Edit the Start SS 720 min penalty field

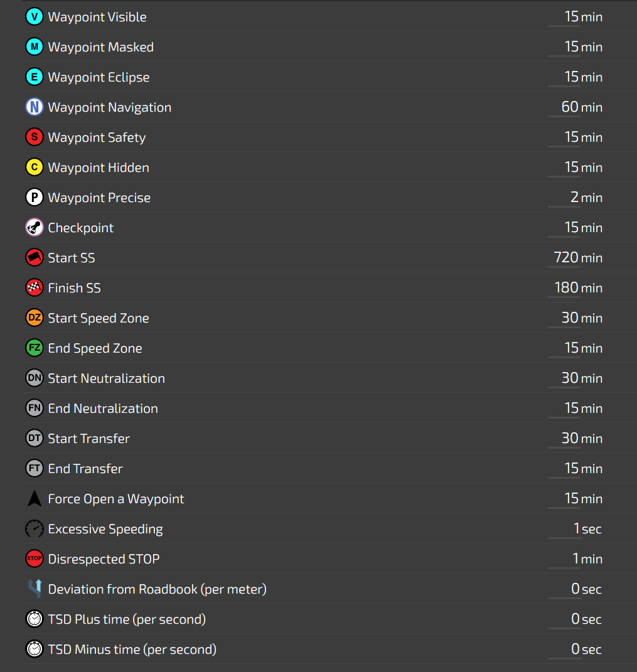(564, 258)
